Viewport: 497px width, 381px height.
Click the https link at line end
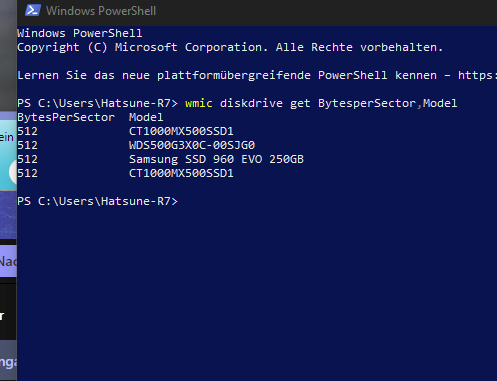[477, 75]
